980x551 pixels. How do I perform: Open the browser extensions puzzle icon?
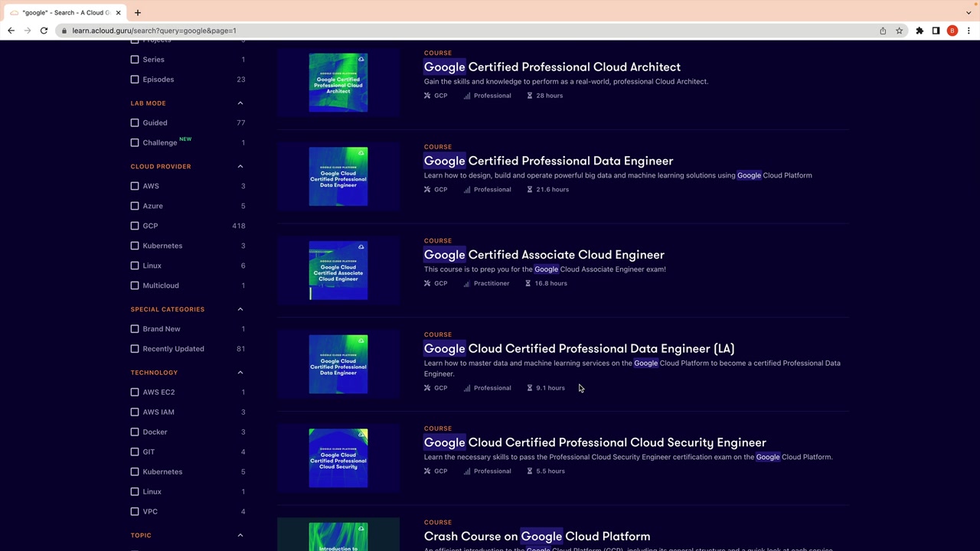click(x=920, y=31)
